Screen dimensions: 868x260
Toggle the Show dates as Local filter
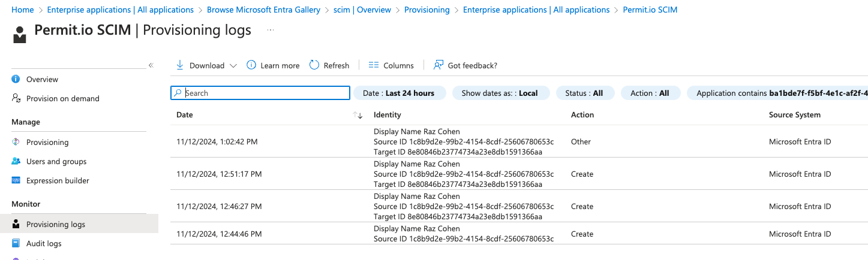point(500,93)
